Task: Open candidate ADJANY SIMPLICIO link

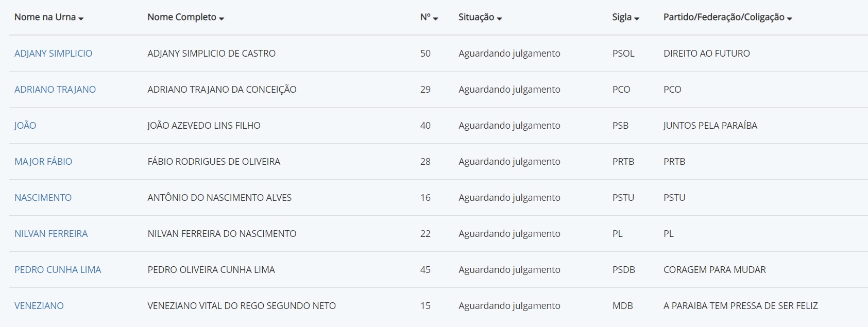Action: 53,54
